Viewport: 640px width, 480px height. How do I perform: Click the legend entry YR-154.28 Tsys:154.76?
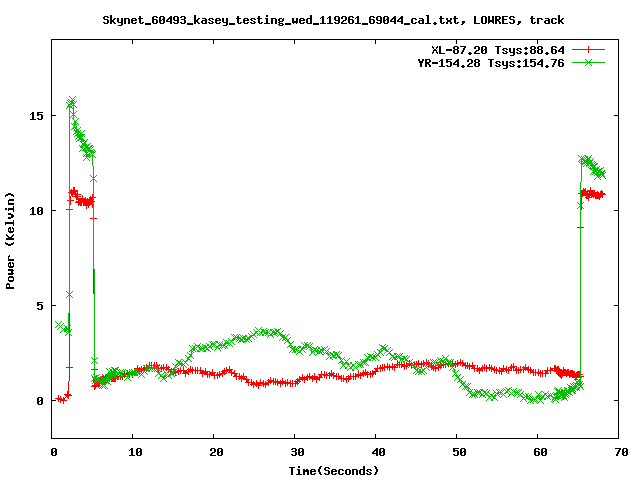tap(491, 63)
